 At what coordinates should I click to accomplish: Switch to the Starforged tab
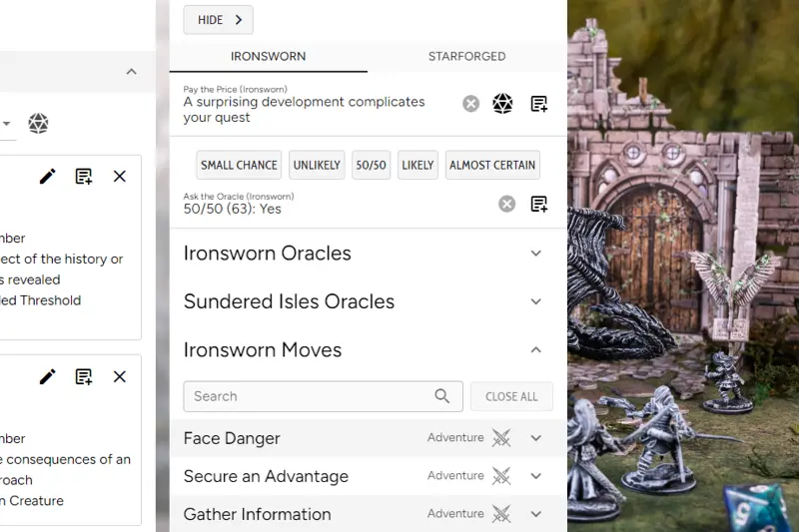point(466,57)
